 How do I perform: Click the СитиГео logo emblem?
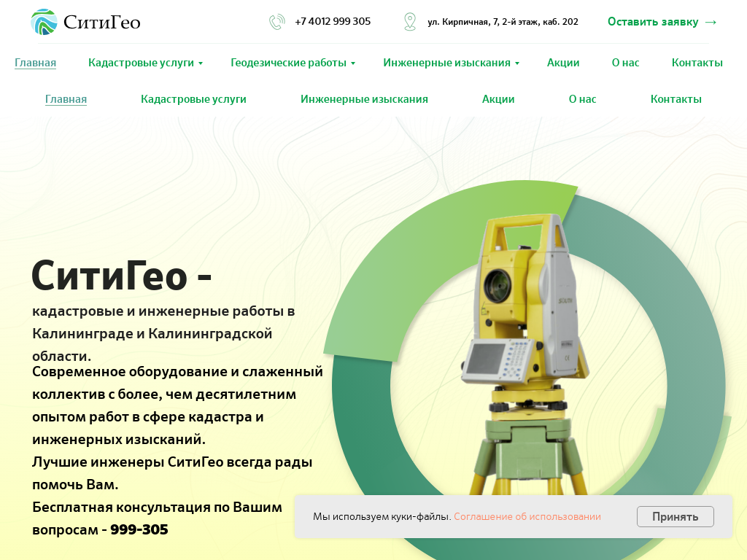pos(44,22)
